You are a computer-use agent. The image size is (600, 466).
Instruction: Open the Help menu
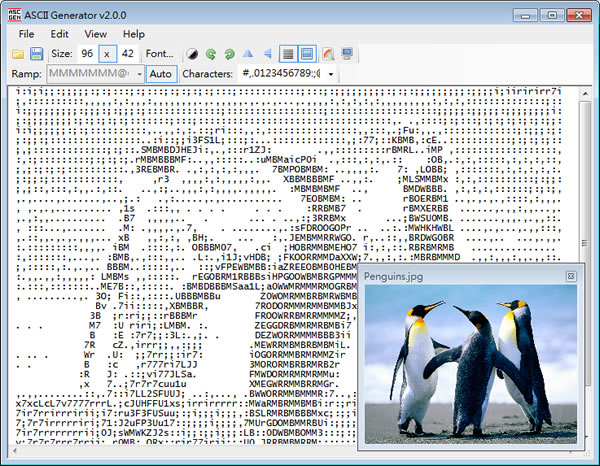(x=133, y=33)
